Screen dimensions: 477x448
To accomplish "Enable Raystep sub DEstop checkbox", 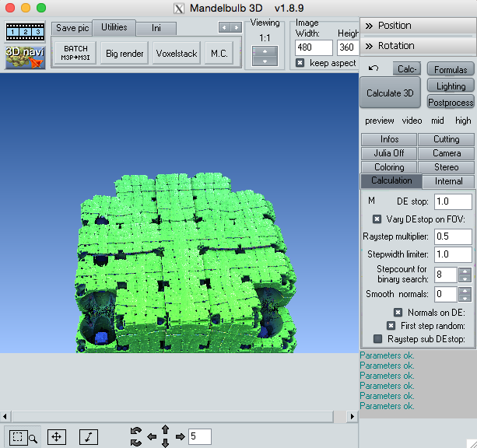I will (x=377, y=339).
